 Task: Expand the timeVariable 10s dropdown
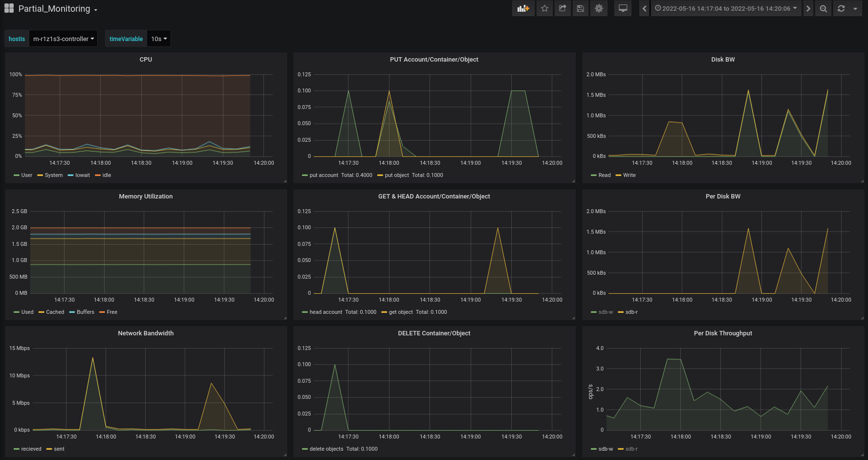click(159, 39)
